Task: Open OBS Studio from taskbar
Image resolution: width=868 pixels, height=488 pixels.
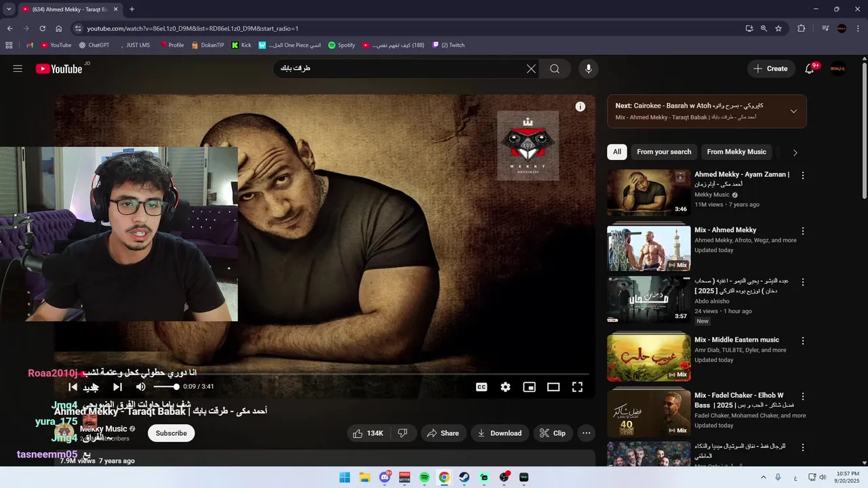Action: point(504,477)
